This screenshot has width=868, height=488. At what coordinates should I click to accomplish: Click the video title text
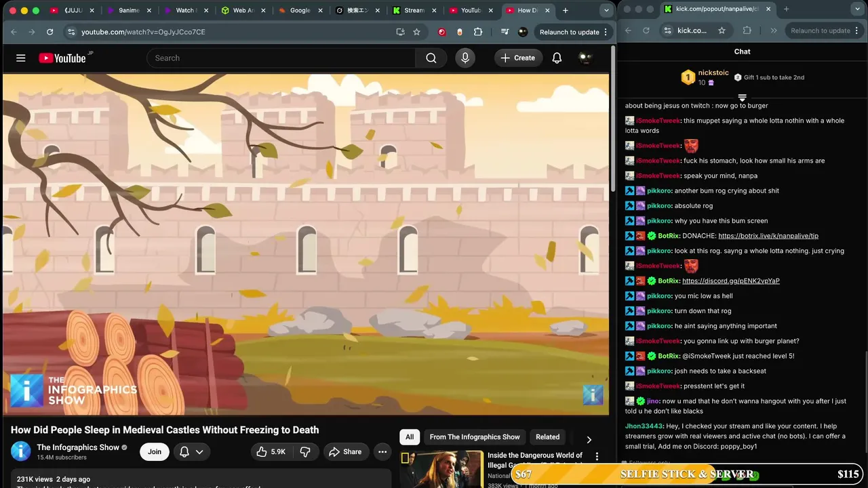(165, 430)
